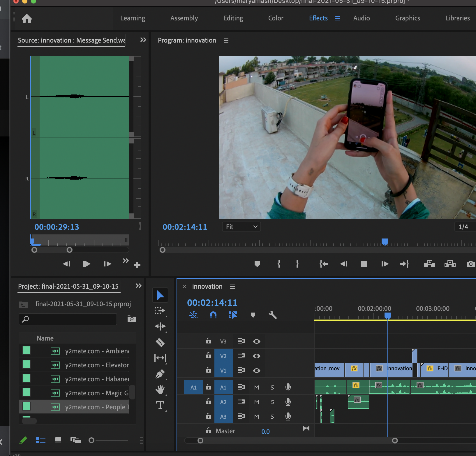Image resolution: width=476 pixels, height=456 pixels.
Task: Add a marker in the Program monitor
Action: tap(257, 264)
